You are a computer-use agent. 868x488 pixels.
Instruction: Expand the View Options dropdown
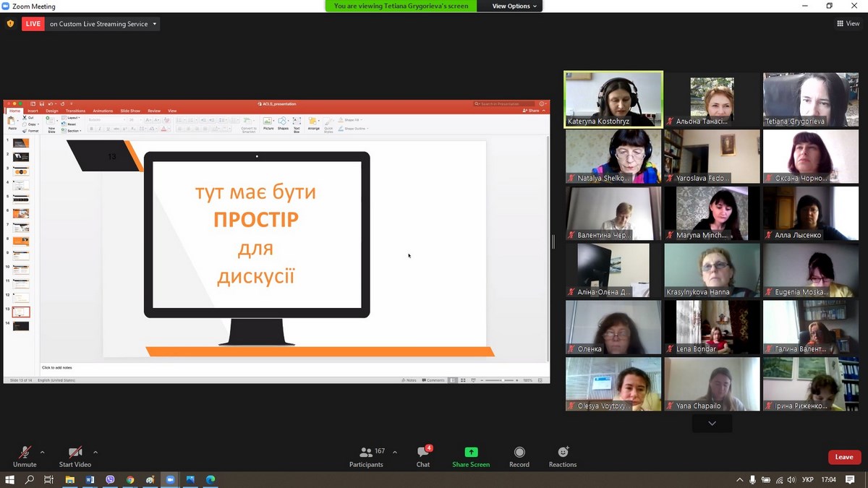[x=515, y=6]
